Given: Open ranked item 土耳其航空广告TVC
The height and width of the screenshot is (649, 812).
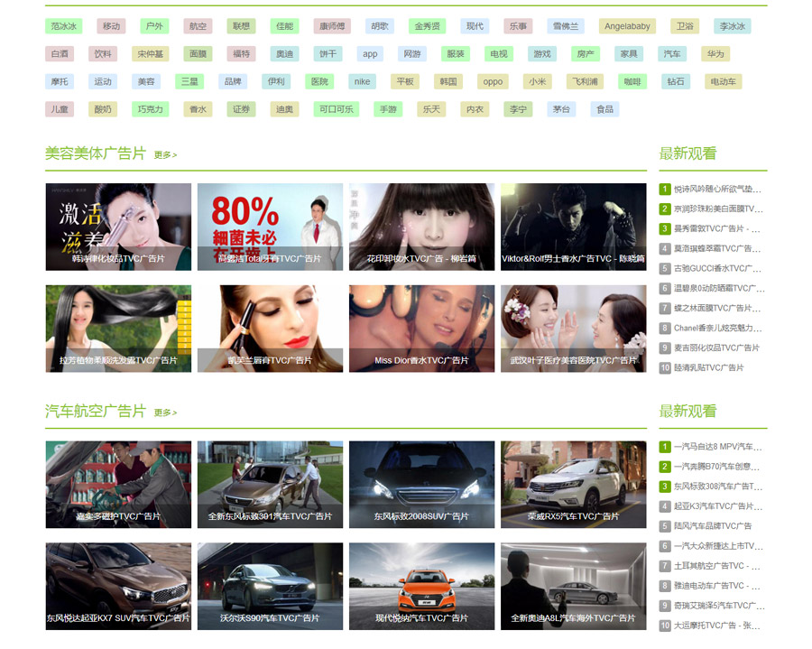Looking at the screenshot, I should [716, 566].
